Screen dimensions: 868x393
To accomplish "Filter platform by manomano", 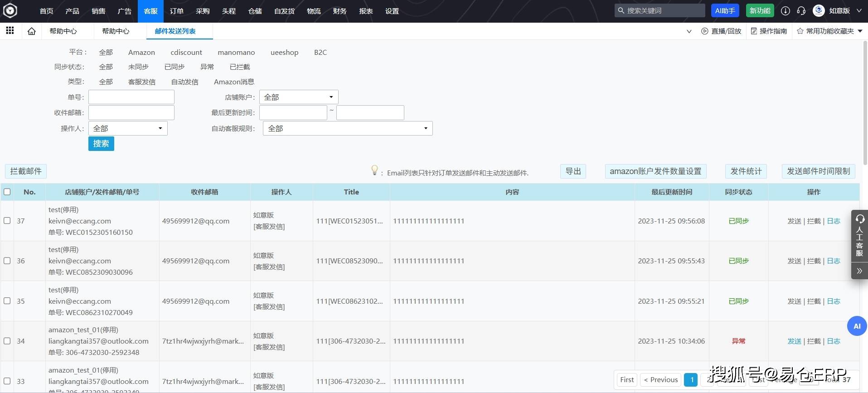I will [236, 52].
